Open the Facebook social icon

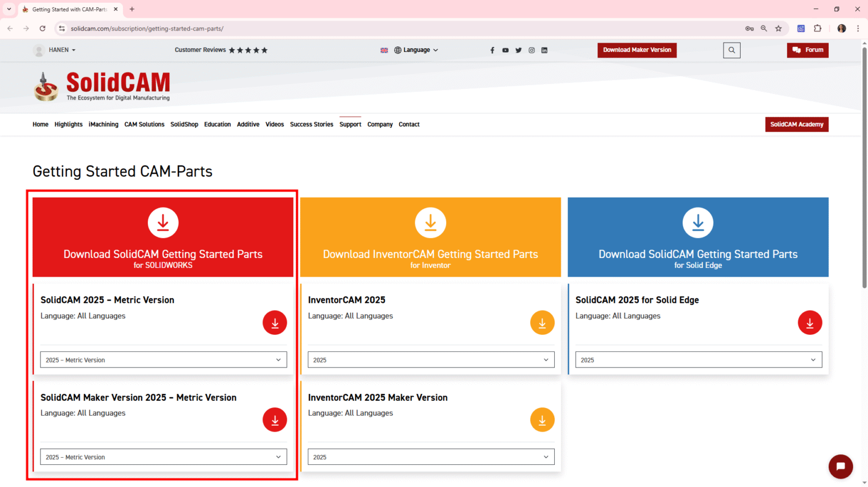492,50
